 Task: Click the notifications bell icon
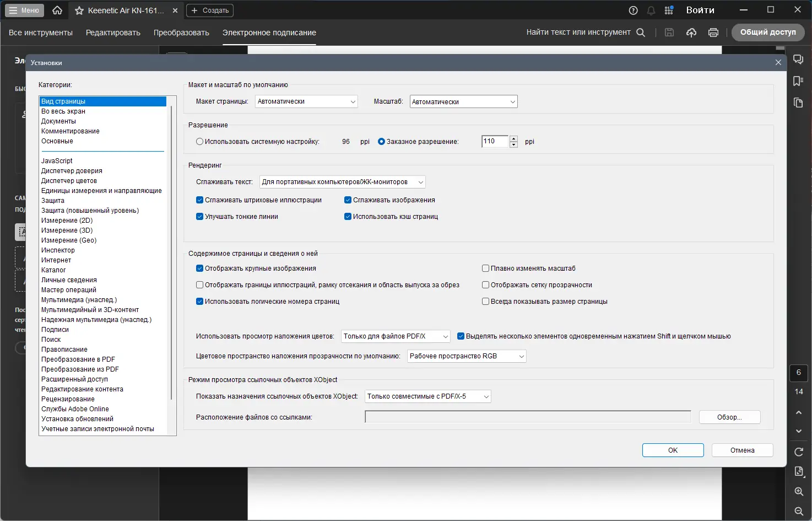[x=650, y=10]
